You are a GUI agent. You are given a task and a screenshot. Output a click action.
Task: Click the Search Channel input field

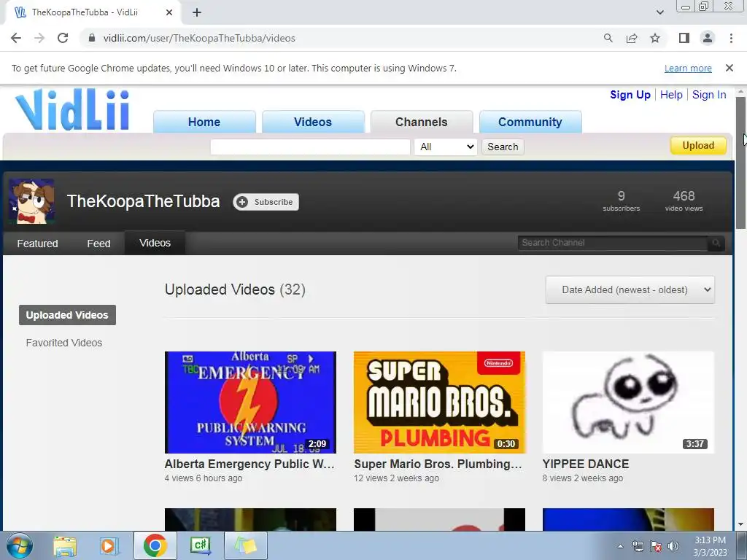[613, 243]
